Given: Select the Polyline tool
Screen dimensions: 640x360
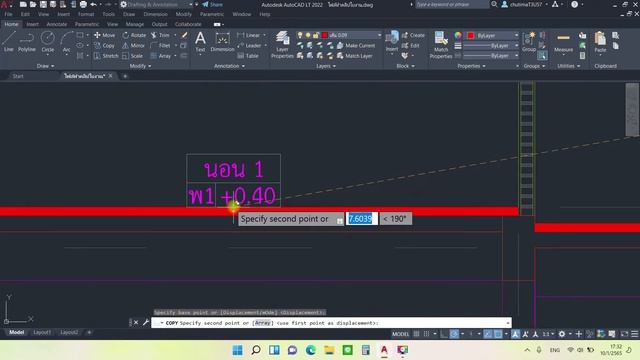Looking at the screenshot, I should (x=27, y=42).
